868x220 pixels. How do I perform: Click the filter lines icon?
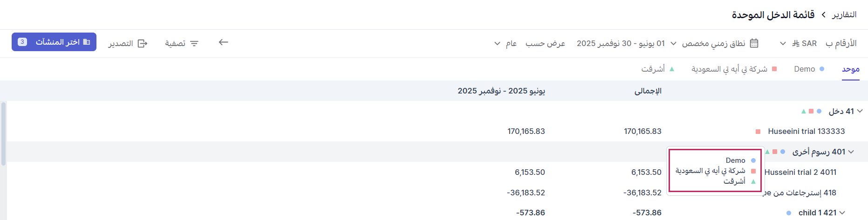tap(194, 43)
